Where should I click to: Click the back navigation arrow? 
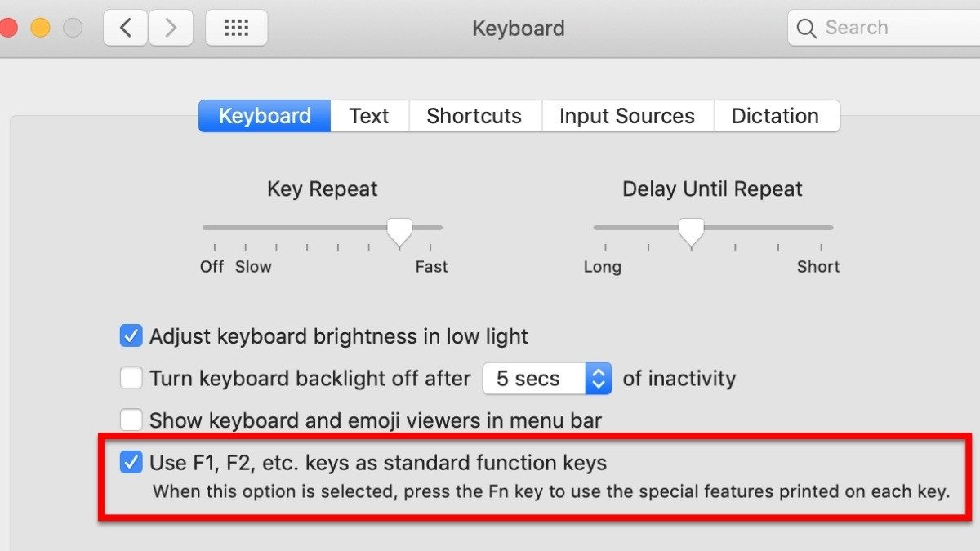125,27
